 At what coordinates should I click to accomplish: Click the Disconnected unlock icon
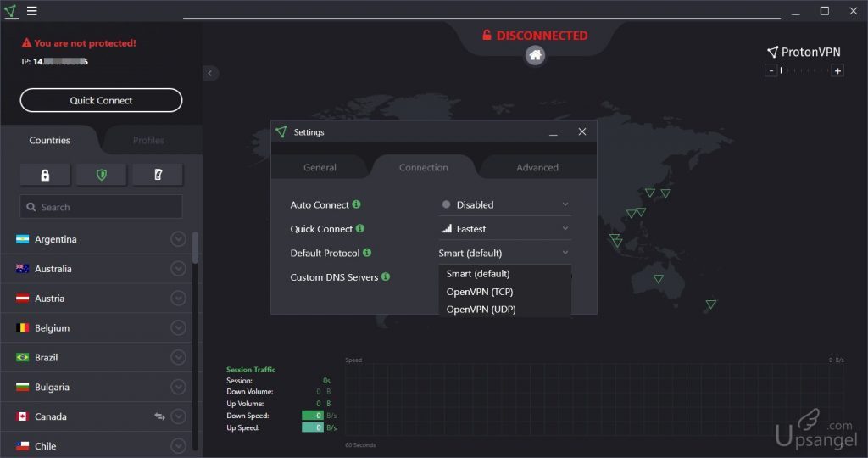pyautogui.click(x=487, y=35)
